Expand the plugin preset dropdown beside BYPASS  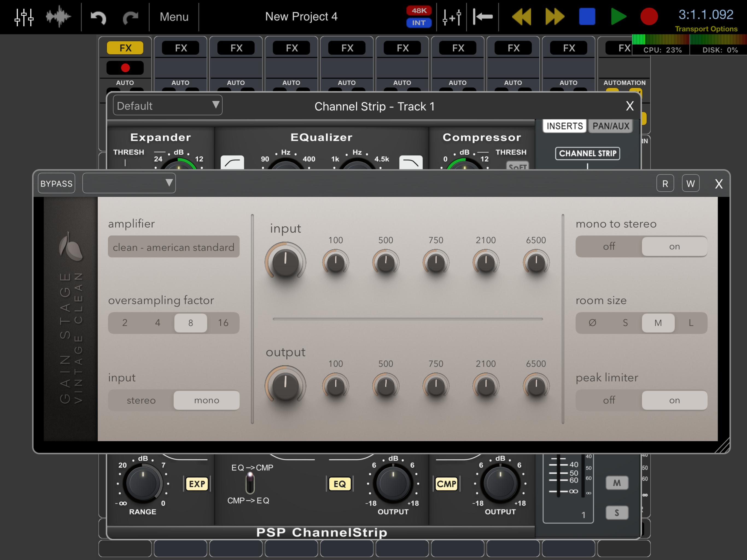click(x=129, y=183)
